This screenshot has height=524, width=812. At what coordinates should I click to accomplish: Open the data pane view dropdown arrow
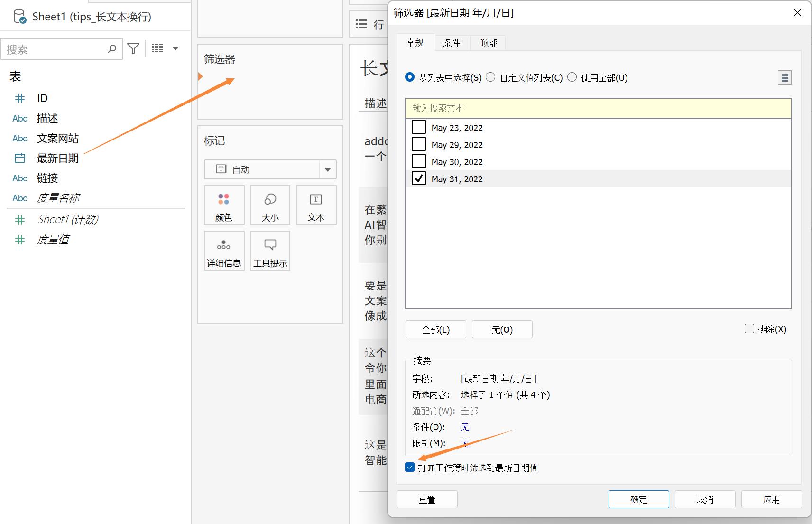click(175, 48)
